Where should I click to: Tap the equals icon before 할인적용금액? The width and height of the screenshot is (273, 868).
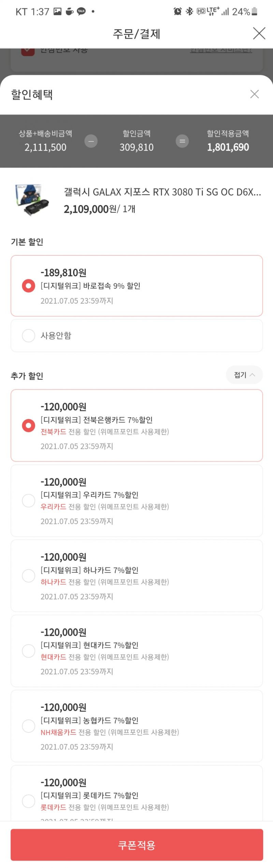[182, 141]
